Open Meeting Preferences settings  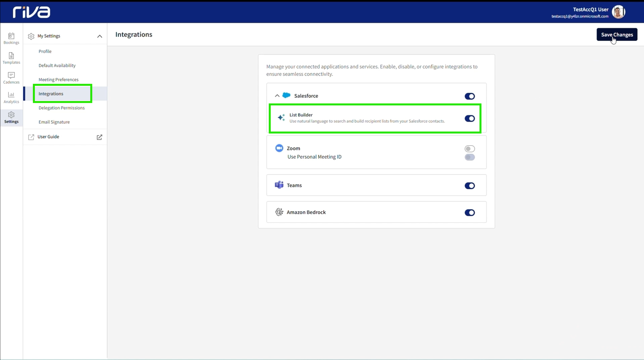[58, 80]
